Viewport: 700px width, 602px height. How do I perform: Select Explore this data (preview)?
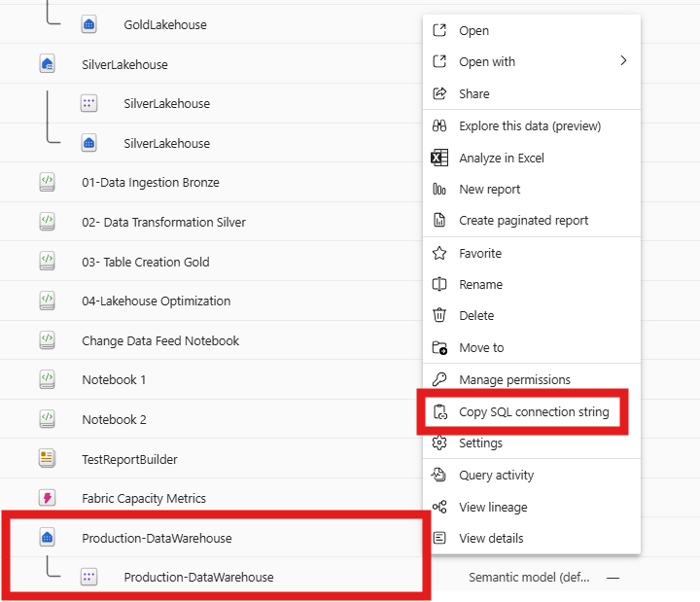530,125
